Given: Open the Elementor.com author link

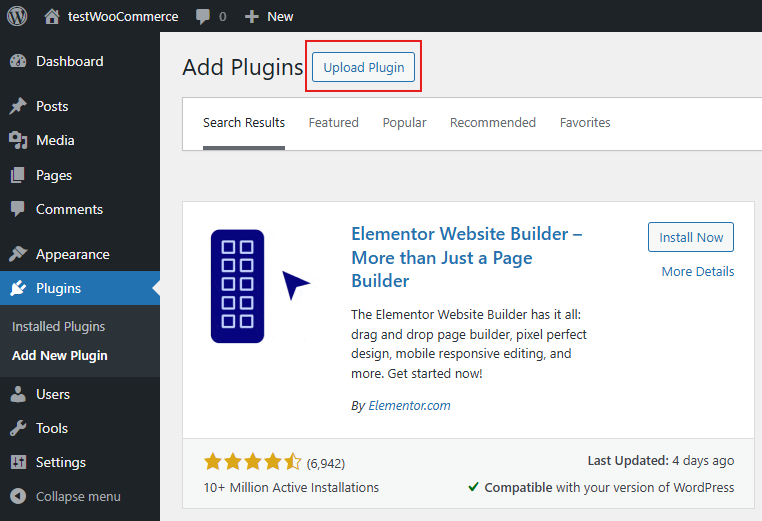Looking at the screenshot, I should 409,405.
